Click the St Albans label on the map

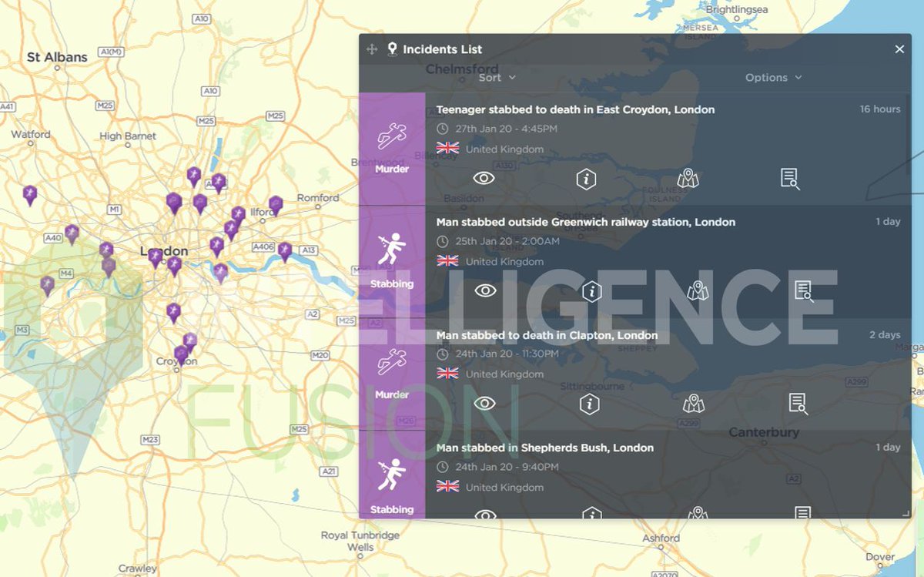pos(57,57)
